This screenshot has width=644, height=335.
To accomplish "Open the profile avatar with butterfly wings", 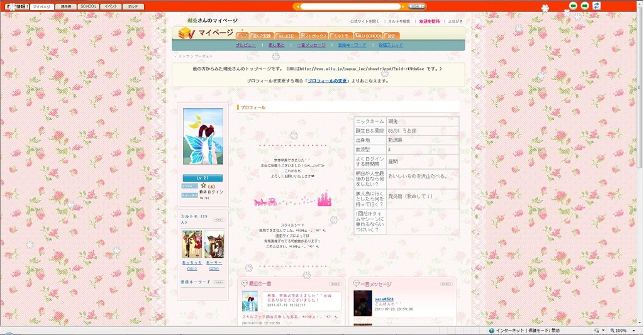I will click(203, 136).
